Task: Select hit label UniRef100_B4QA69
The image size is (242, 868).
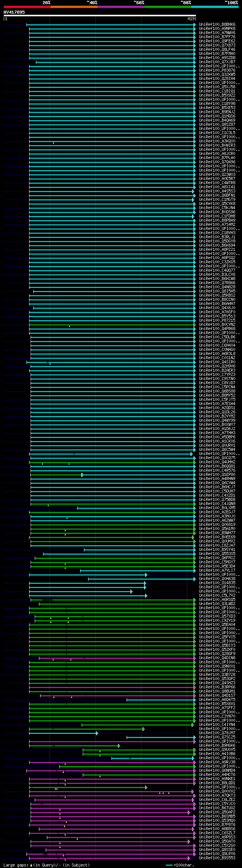Action: pos(217,120)
